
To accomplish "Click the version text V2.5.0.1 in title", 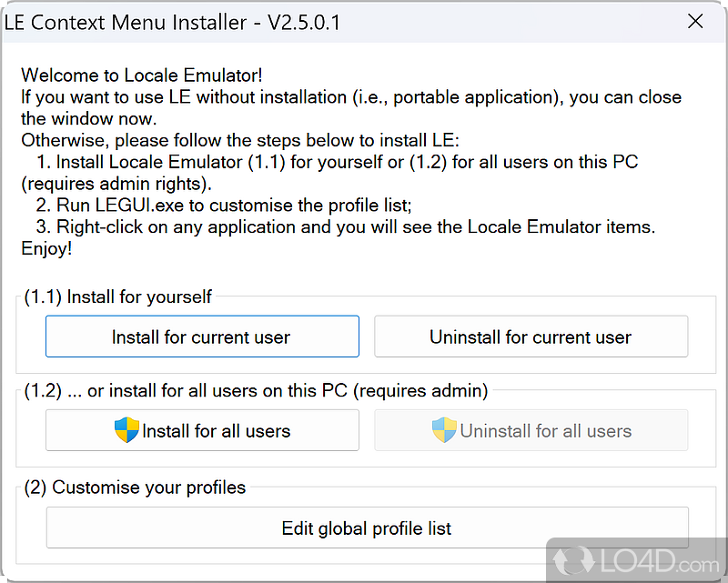I will pos(306,22).
